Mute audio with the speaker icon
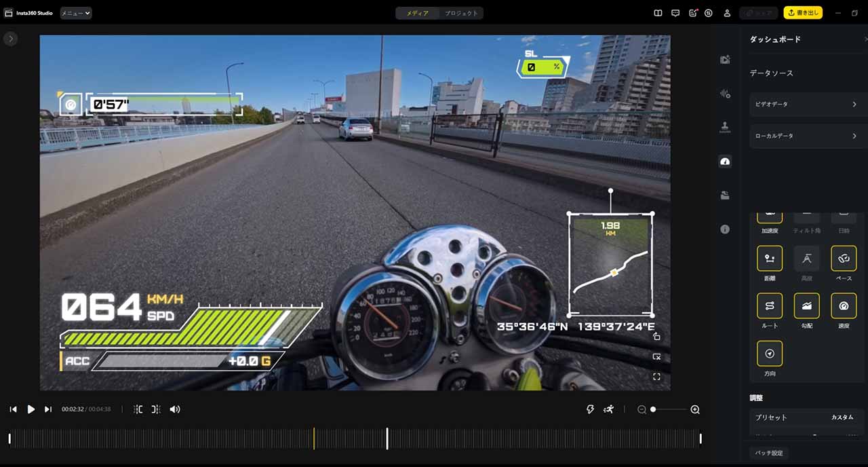Screen dimensions: 868x467 (x=175, y=409)
